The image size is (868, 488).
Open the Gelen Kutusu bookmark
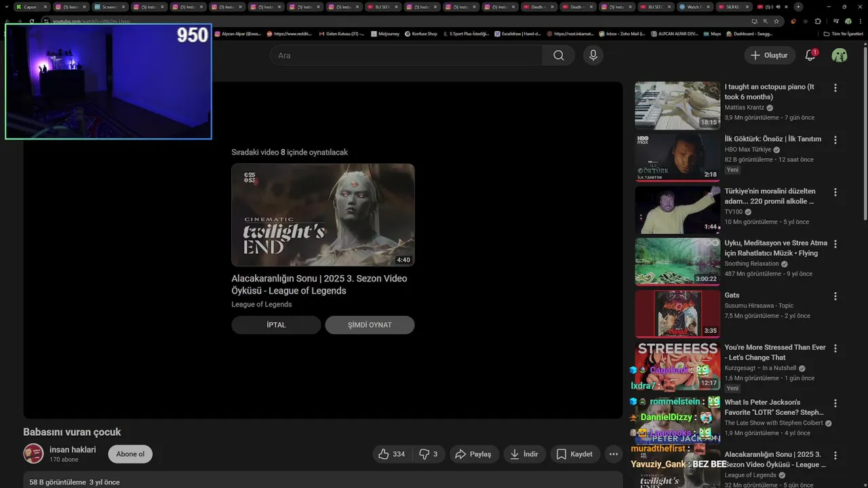pos(341,33)
